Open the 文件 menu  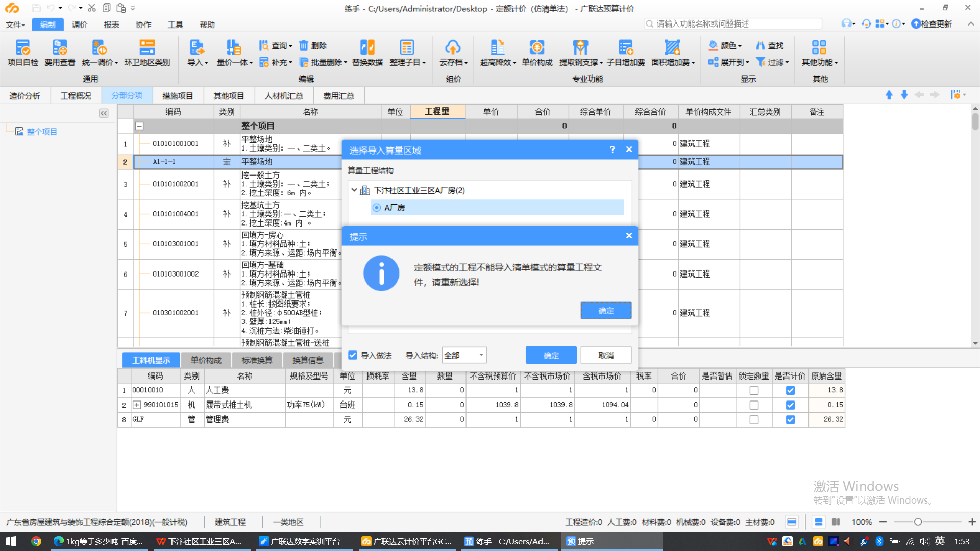(15, 24)
